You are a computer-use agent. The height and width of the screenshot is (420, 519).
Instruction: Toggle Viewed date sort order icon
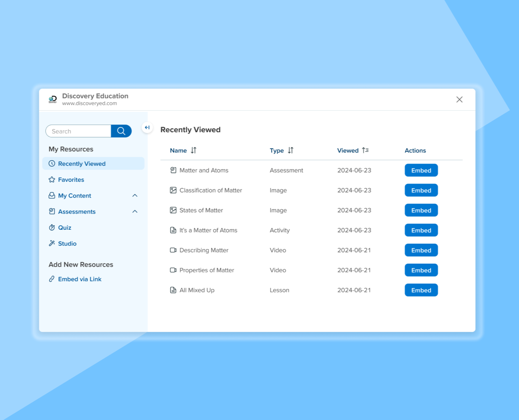point(365,150)
